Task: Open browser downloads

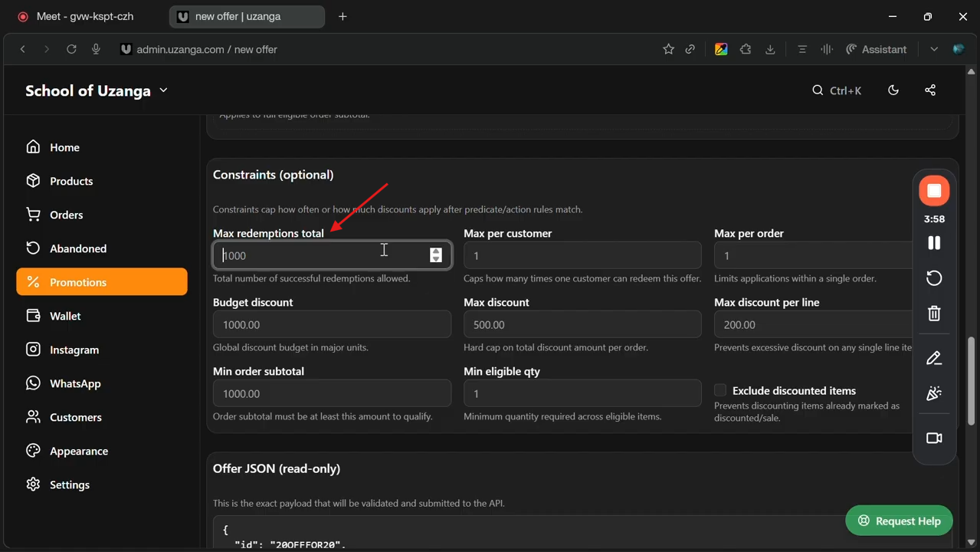Action: point(770,49)
